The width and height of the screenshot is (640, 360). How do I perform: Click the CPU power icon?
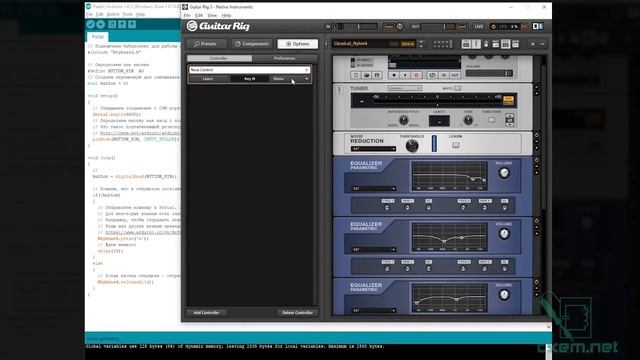pyautogui.click(x=493, y=27)
